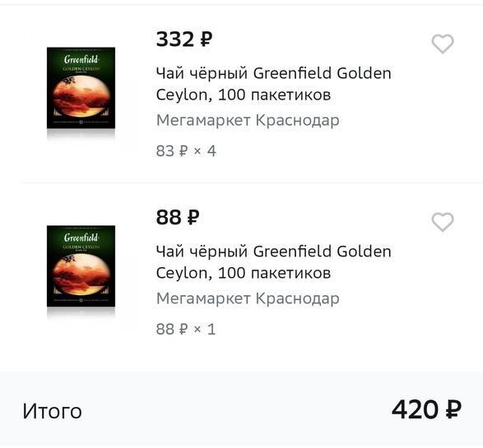Open the Greenfield Golden Ceylon title priced 332 ₽
The height and width of the screenshot is (448, 483).
(273, 84)
